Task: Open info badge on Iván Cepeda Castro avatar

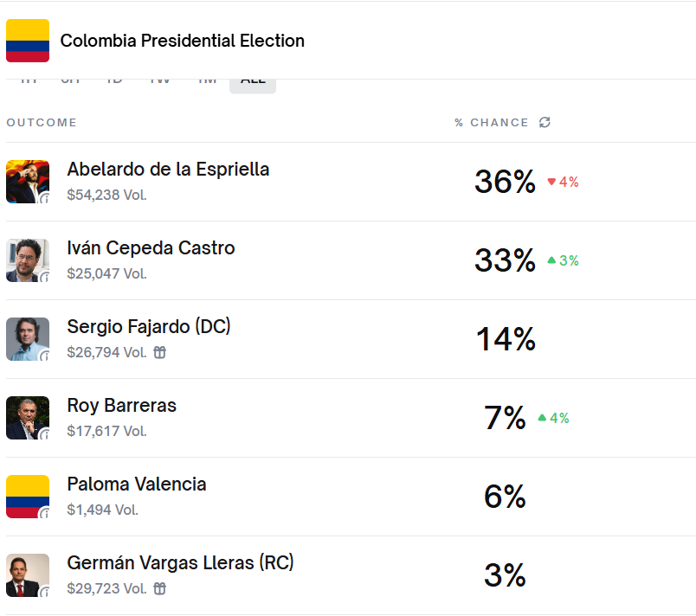Action: click(45, 277)
